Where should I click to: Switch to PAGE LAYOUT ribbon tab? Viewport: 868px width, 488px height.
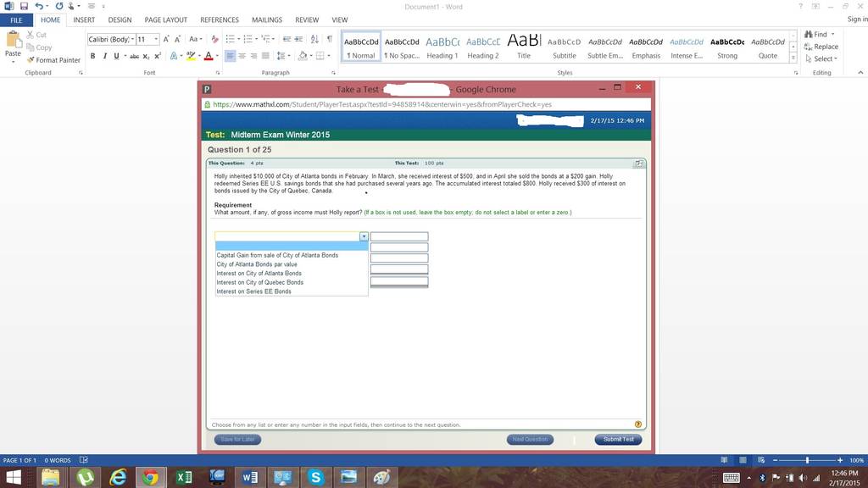165,20
